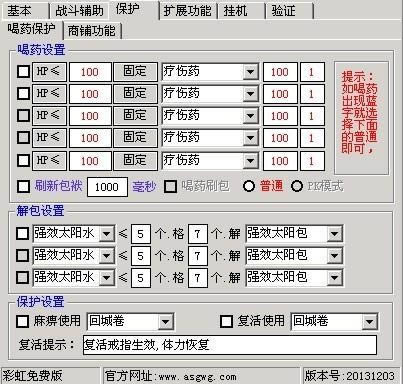Open the 商铺功能 sub-tab
The image size is (403, 384).
point(92,31)
